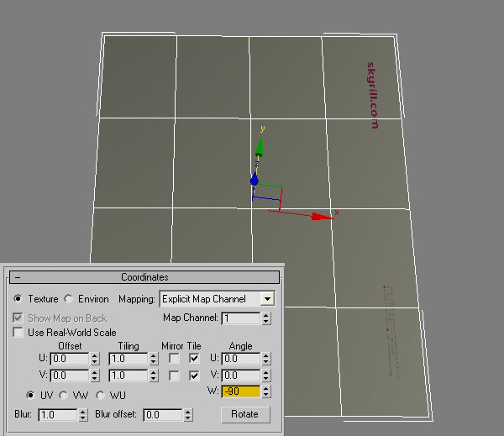Image resolution: width=504 pixels, height=436 pixels.
Task: Open the Mapping dropdown list
Action: (x=267, y=298)
